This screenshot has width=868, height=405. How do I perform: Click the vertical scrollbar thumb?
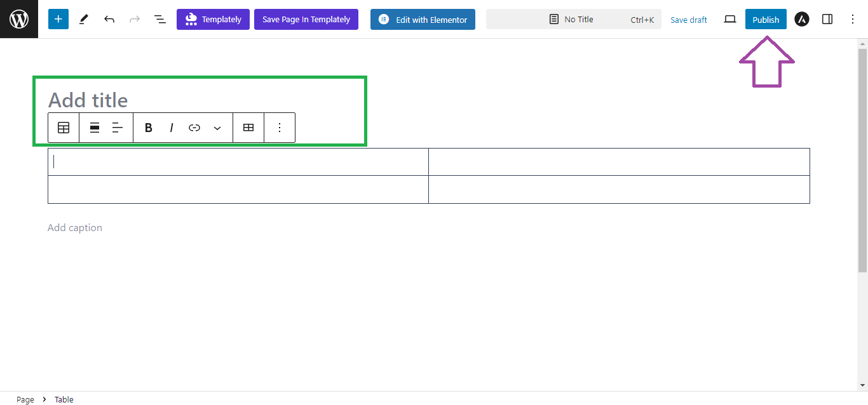click(x=862, y=159)
